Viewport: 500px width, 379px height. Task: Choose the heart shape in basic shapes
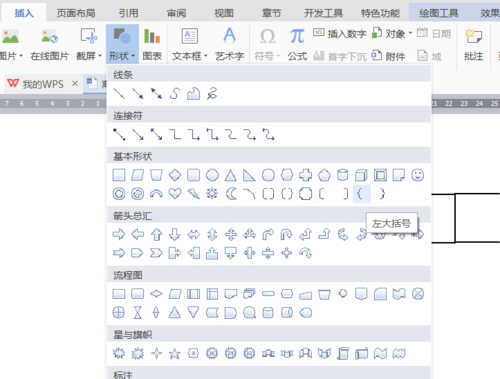pyautogui.click(x=175, y=194)
